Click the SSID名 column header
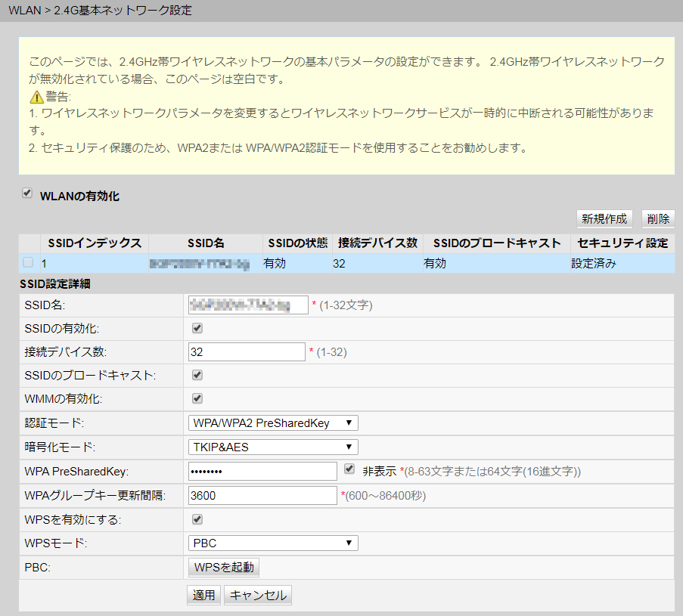The height and width of the screenshot is (616, 683). (206, 243)
